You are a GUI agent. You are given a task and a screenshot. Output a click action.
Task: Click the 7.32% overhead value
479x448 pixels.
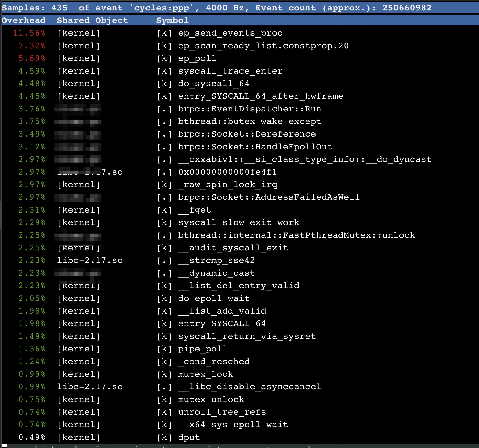tap(32, 46)
